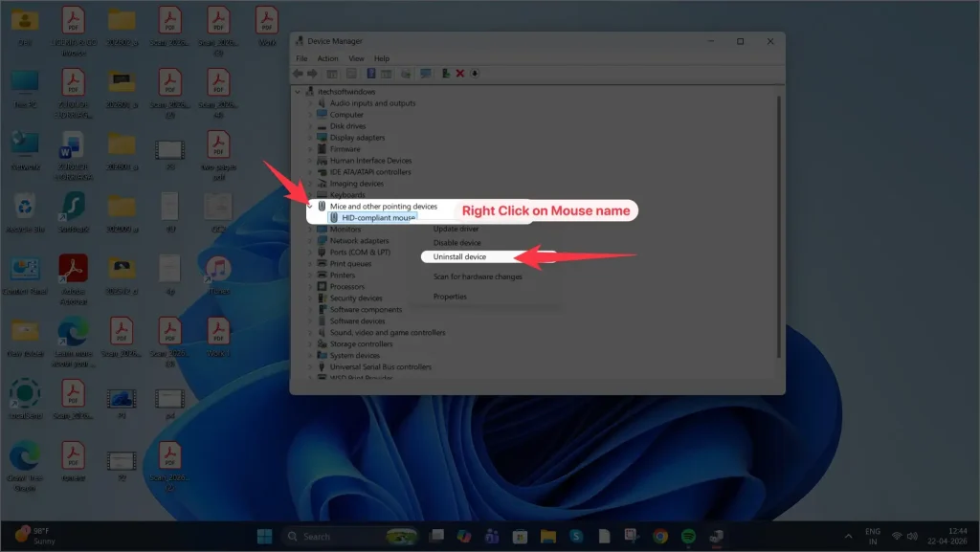
Task: Select the Printers category
Action: pyautogui.click(x=343, y=275)
